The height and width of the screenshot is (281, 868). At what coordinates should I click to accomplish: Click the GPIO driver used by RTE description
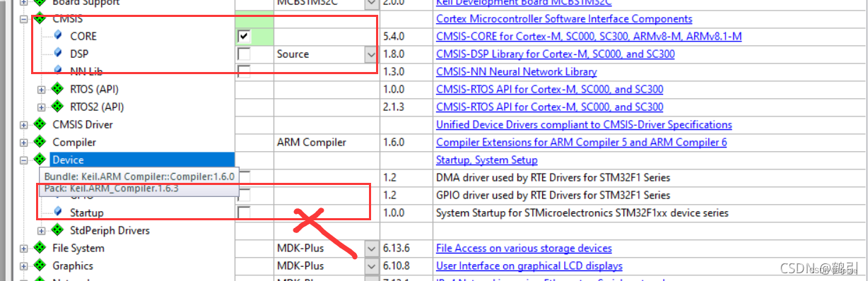(553, 195)
